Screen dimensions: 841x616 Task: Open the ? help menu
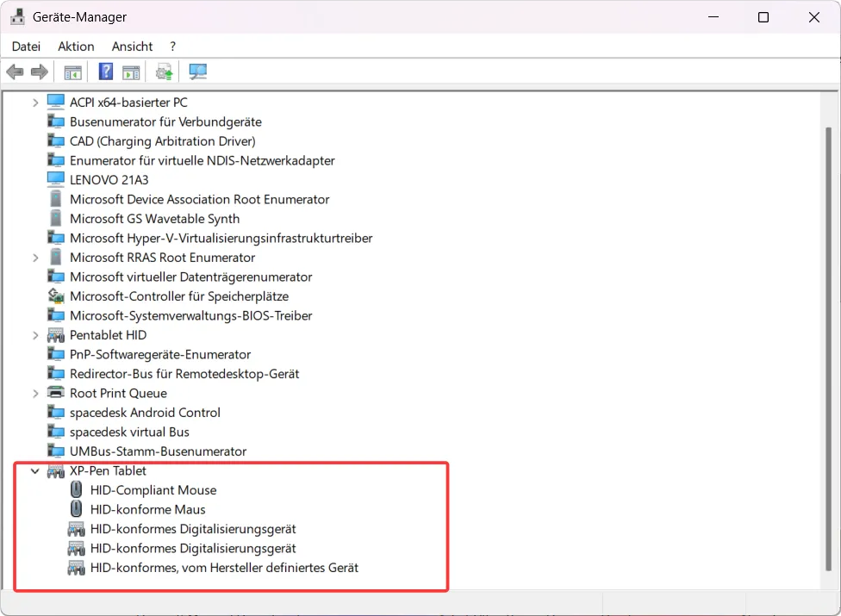172,47
